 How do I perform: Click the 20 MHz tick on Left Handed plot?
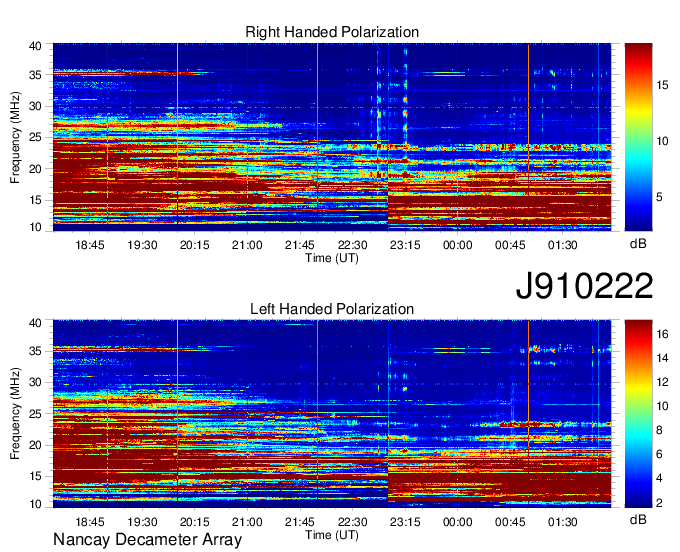pyautogui.click(x=35, y=445)
